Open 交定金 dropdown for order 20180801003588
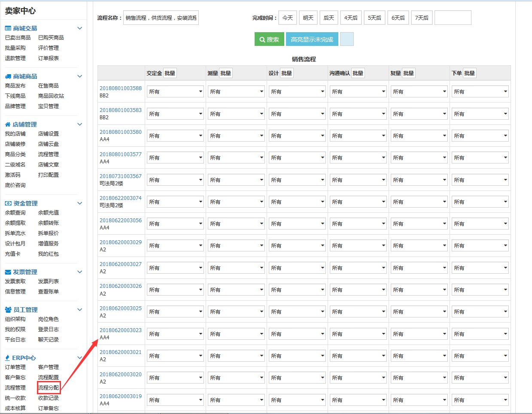This screenshot has height=414, width=532. coord(176,91)
